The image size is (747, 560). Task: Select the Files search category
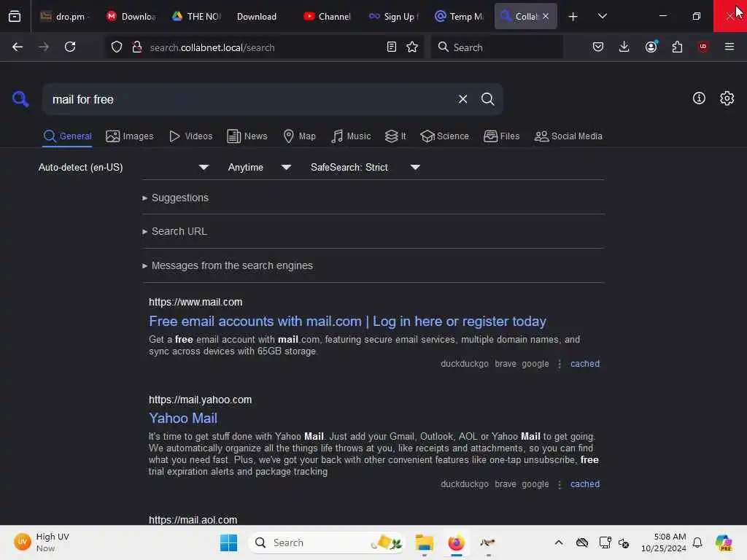tap(501, 136)
